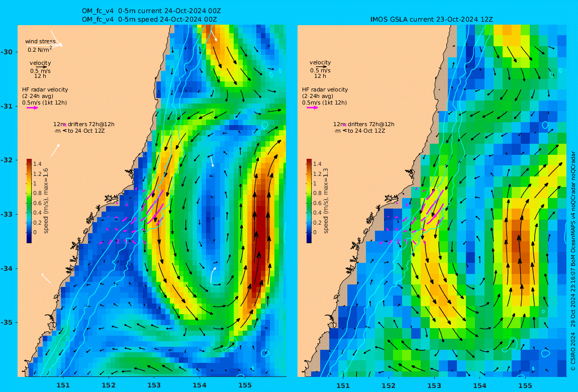Click '12m drifters 72h@12h' label in IMOS GSLA map

[x=364, y=124]
